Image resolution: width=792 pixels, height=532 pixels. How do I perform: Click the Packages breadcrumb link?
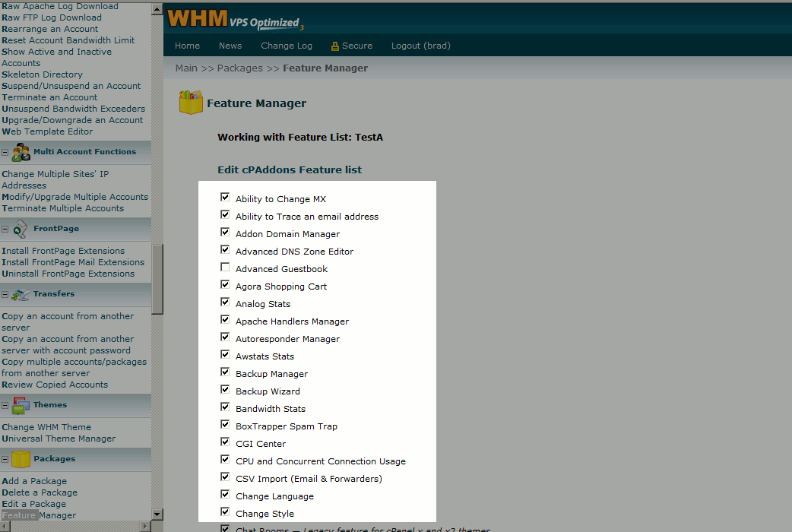point(239,68)
